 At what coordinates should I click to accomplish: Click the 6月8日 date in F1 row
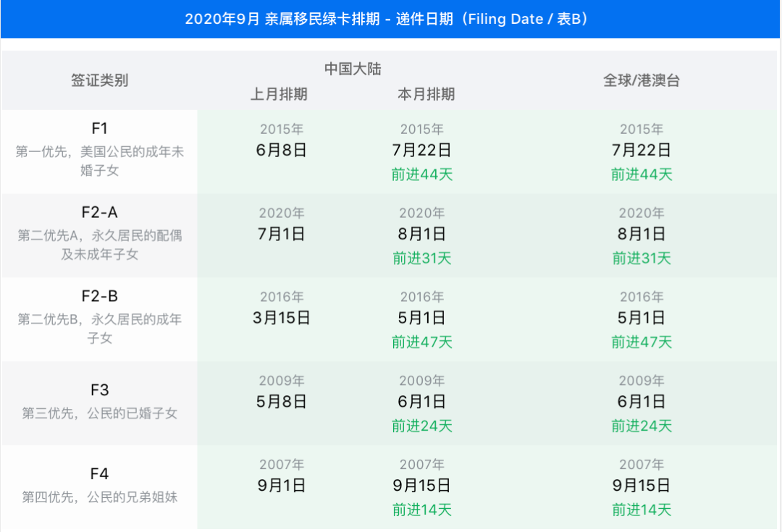tap(281, 150)
